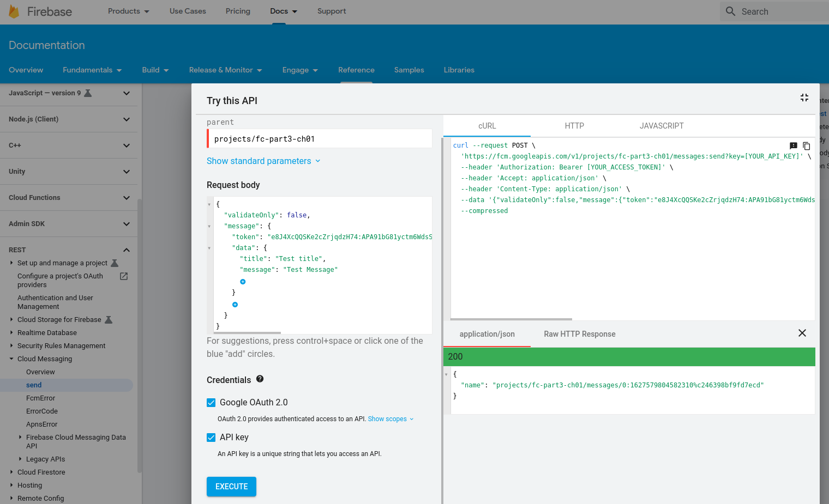Switch to the cURL tab
829x504 pixels.
(x=487, y=126)
